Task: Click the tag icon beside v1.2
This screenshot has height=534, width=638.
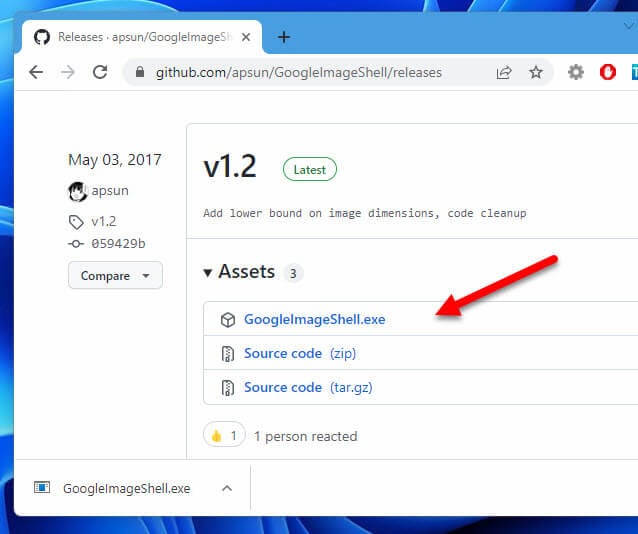Action: (76, 222)
